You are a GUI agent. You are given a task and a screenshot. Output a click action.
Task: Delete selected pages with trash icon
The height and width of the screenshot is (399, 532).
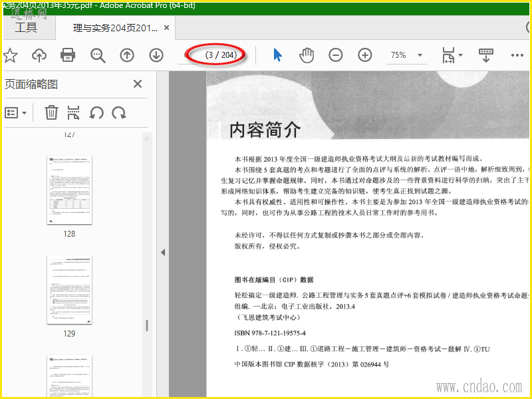click(x=51, y=112)
